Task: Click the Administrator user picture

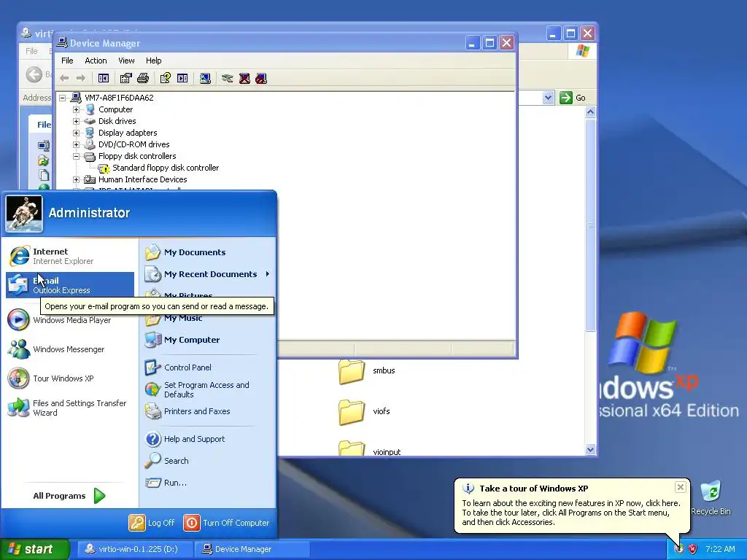Action: tap(24, 214)
